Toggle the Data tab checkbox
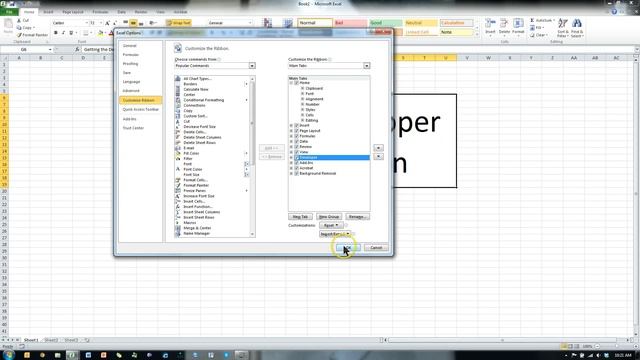This screenshot has height=360, width=640. click(x=297, y=141)
